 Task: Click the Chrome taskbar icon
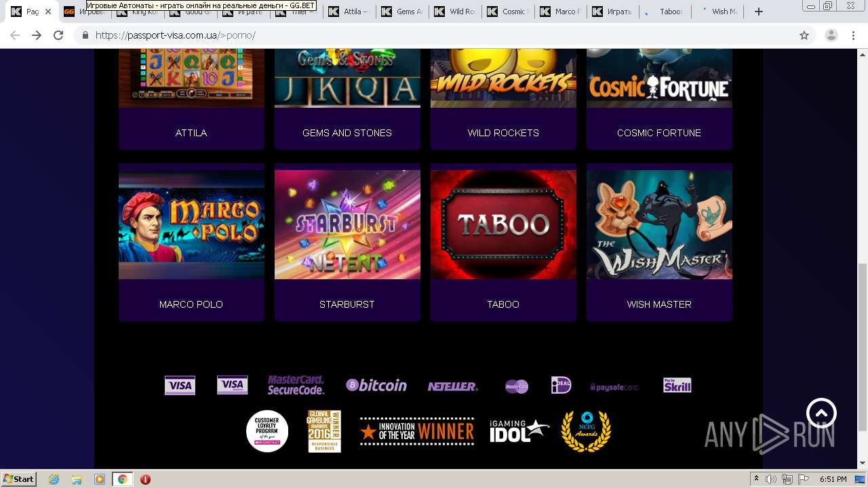[x=122, y=479]
